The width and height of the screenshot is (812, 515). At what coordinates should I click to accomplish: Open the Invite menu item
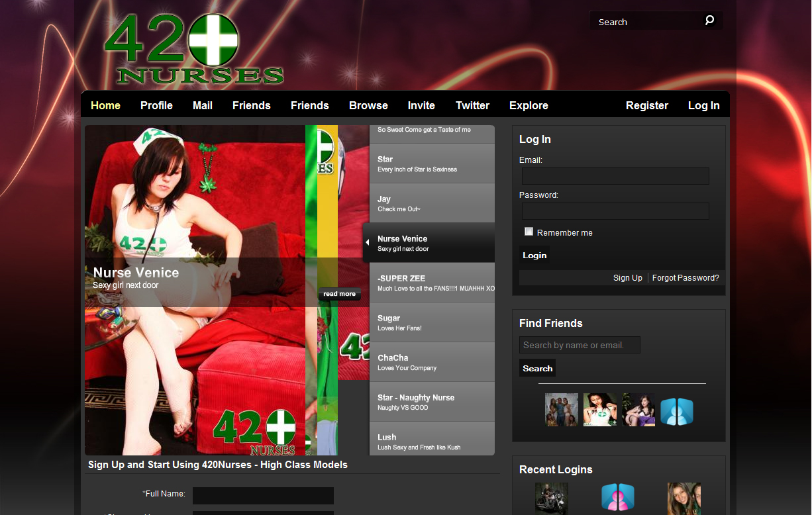pyautogui.click(x=421, y=105)
